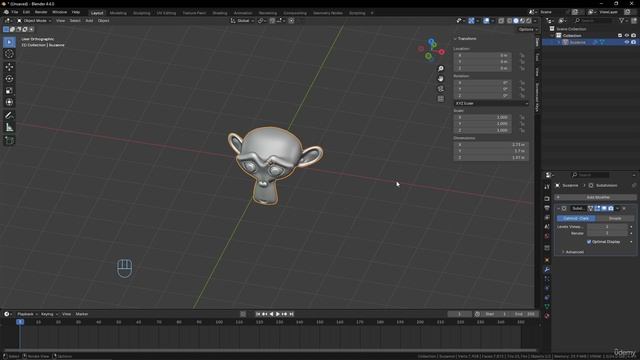
Task: Click the Blender logo menu icon
Action: [x=6, y=12]
